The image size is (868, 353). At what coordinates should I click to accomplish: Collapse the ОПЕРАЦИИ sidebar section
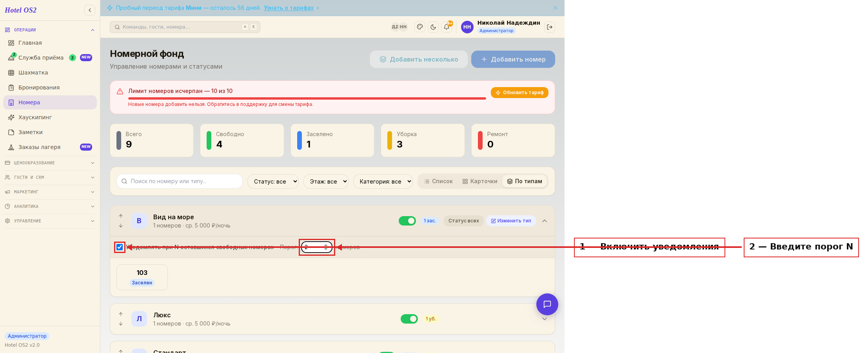tap(50, 30)
